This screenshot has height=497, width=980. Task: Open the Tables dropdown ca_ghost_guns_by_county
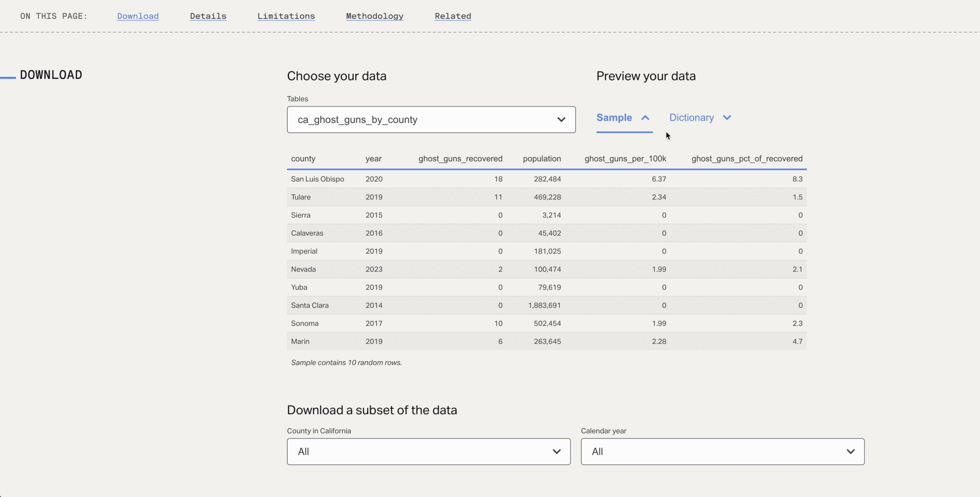[x=431, y=120]
